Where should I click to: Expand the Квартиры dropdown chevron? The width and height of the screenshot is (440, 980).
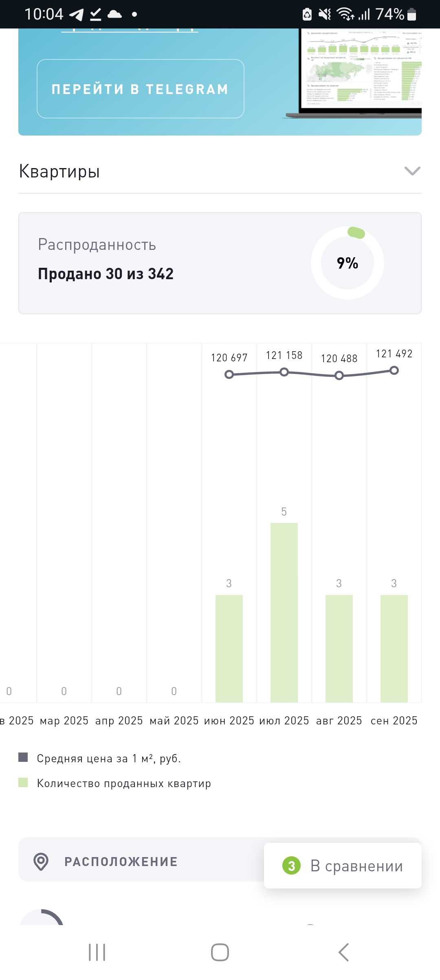coord(412,171)
